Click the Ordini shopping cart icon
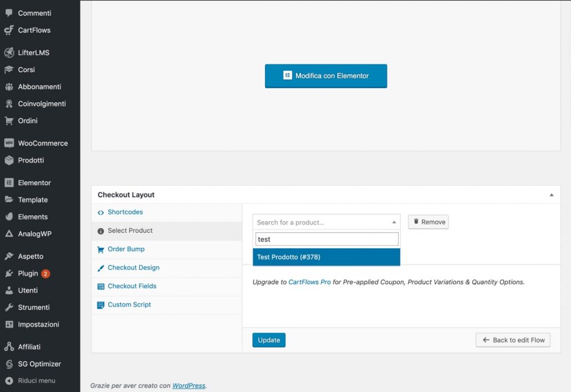 click(x=9, y=120)
